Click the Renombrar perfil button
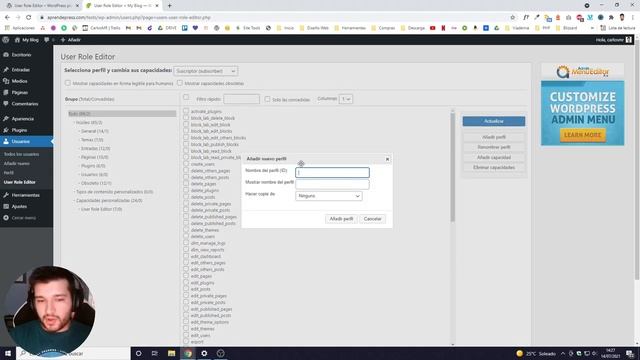The image size is (640, 360). pyautogui.click(x=494, y=147)
